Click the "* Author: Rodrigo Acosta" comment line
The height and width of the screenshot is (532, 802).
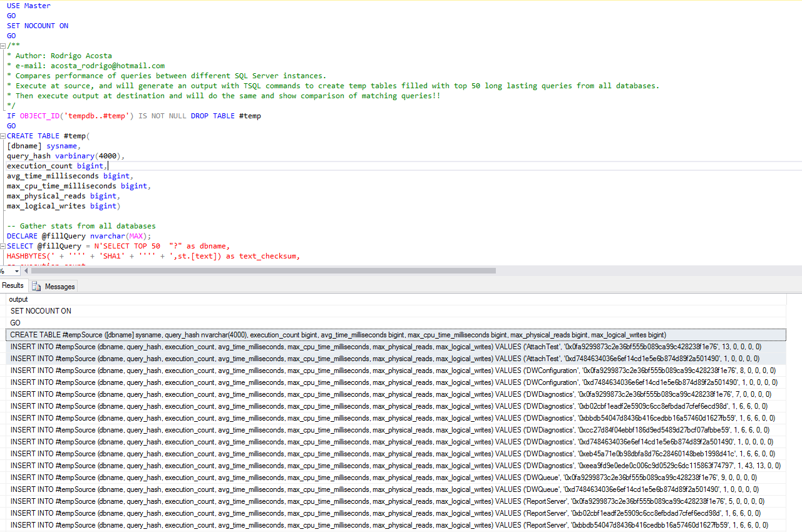pyautogui.click(x=59, y=56)
